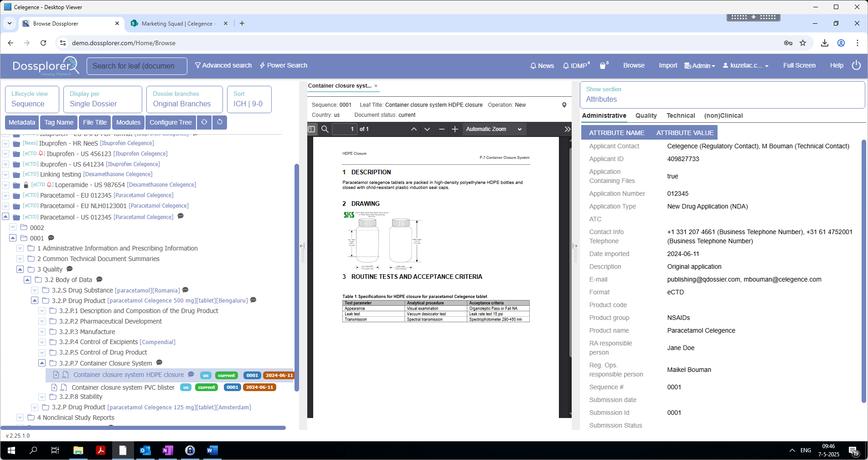This screenshot has height=460, width=868.
Task: Open the Dossier branches selector
Action: (x=185, y=99)
